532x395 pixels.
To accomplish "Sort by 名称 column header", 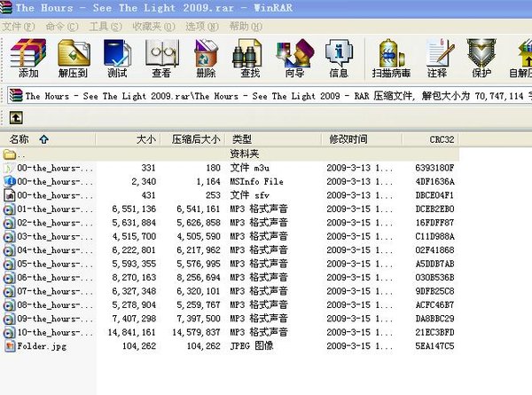I will 48,139.
